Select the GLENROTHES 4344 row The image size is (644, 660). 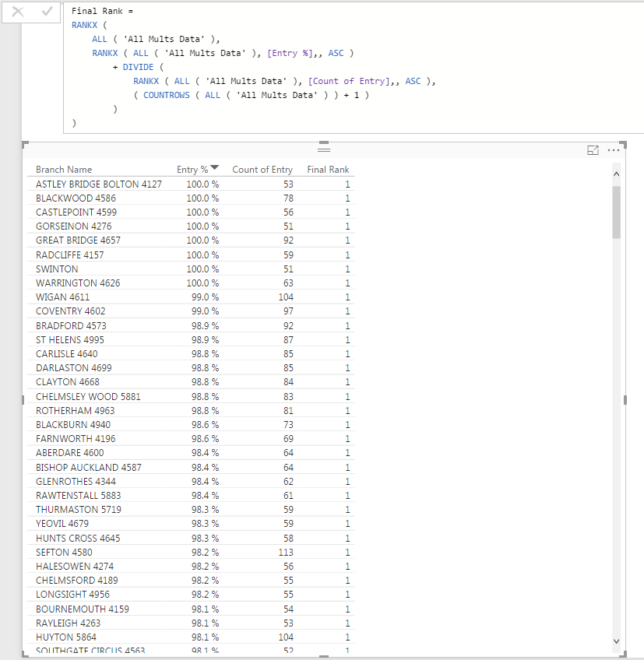(x=191, y=481)
